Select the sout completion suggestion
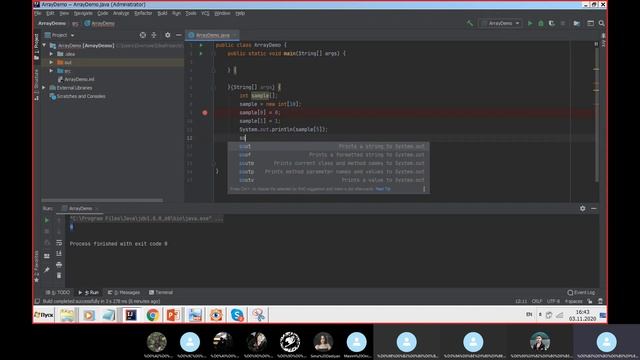The height and width of the screenshot is (360, 640). click(x=328, y=146)
